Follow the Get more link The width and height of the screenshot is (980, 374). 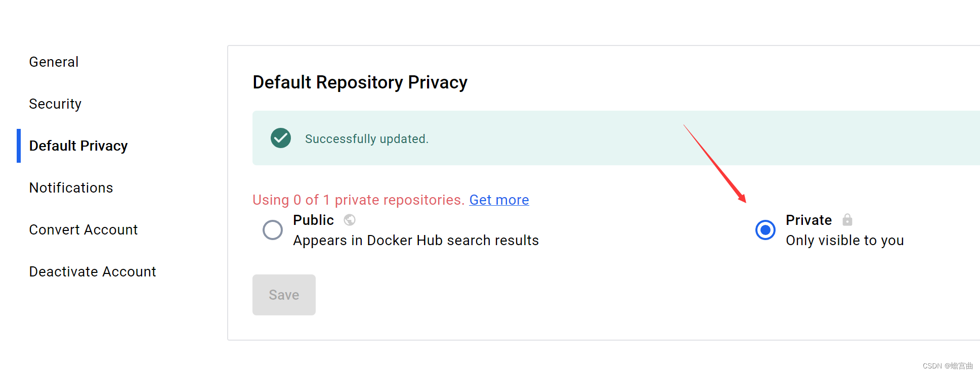point(499,200)
